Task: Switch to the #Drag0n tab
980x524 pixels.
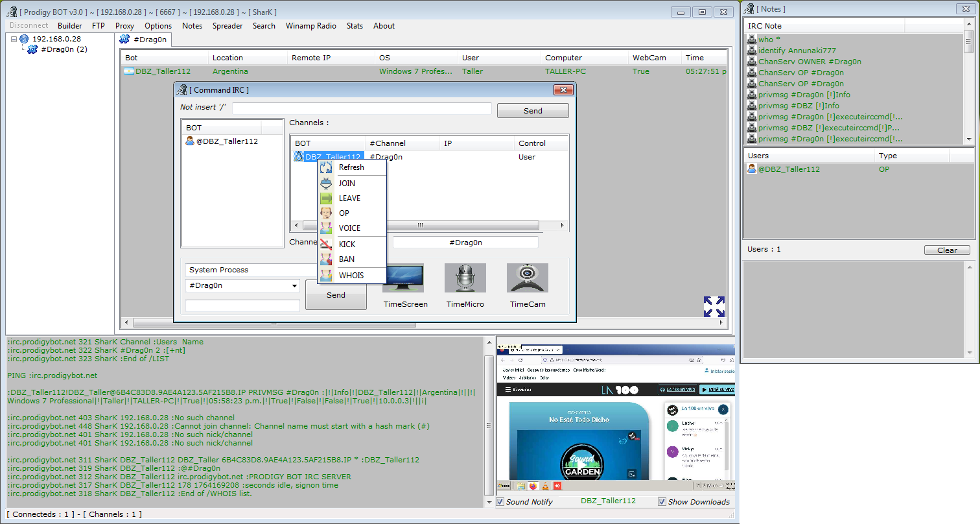Action: click(x=145, y=40)
